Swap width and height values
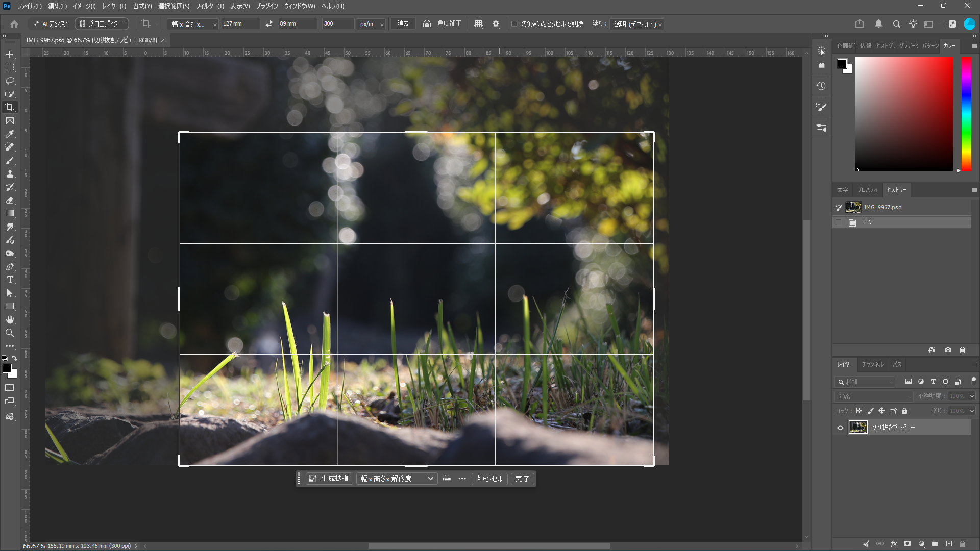The height and width of the screenshot is (551, 980). click(269, 24)
